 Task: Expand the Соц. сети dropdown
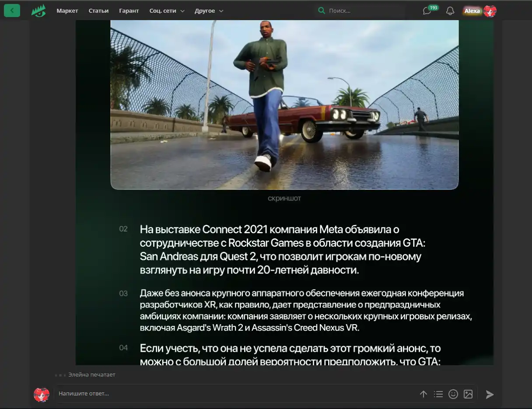[x=167, y=10]
